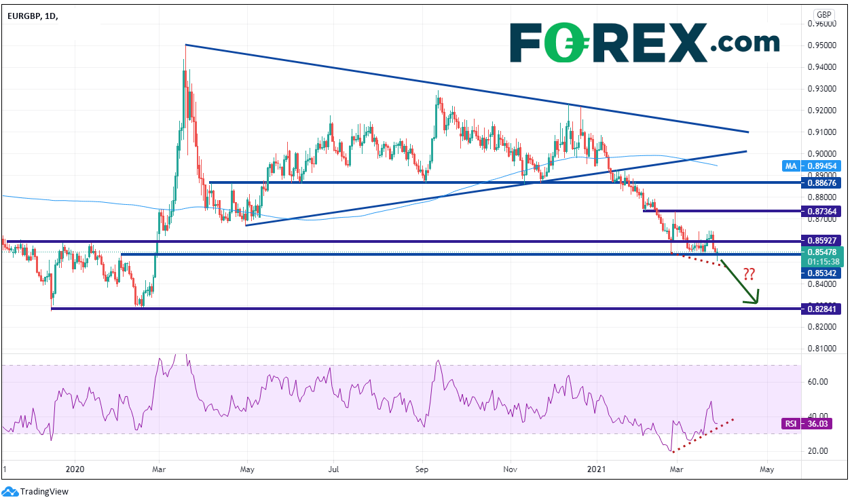Screen dimensions: 852x504
Task: Click the current price 0.85478 label
Action: (822, 252)
